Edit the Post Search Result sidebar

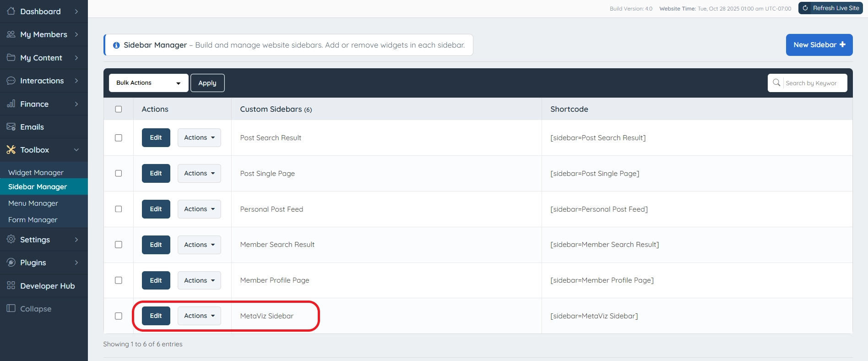tap(156, 137)
